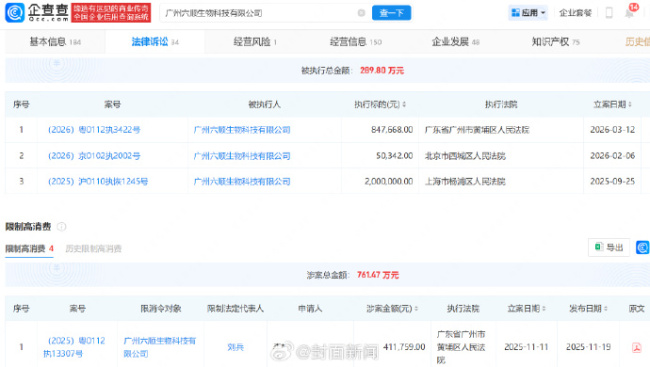Go to the 经营信息 tab
This screenshot has width=650, height=367.
tap(355, 42)
